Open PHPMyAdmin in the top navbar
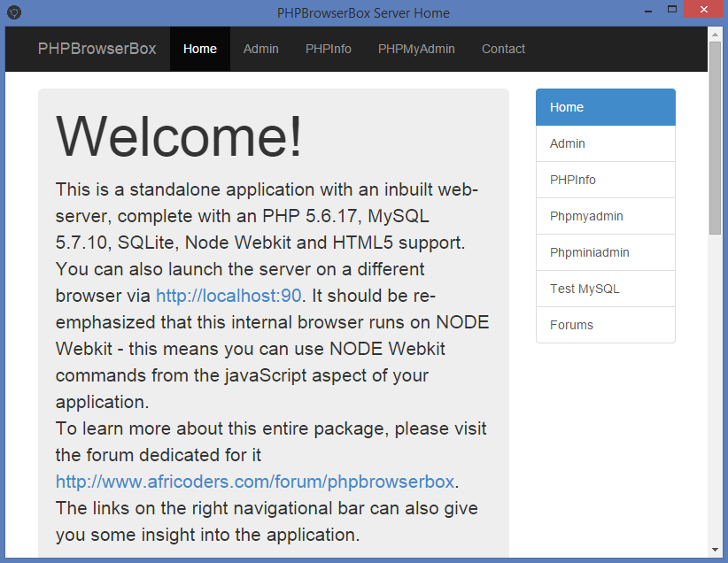The width and height of the screenshot is (728, 563). (416, 49)
